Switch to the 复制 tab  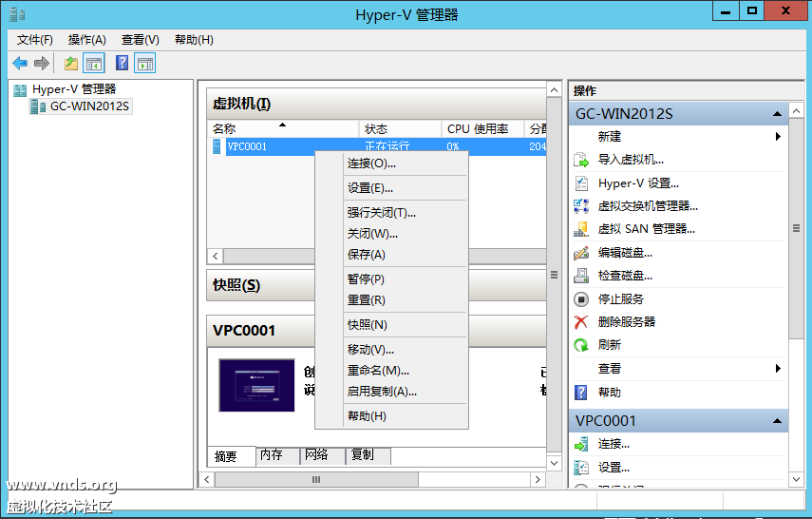pyautogui.click(x=368, y=454)
